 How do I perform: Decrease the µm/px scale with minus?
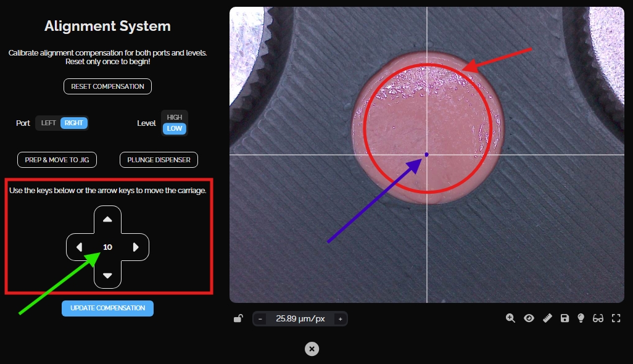click(x=260, y=319)
